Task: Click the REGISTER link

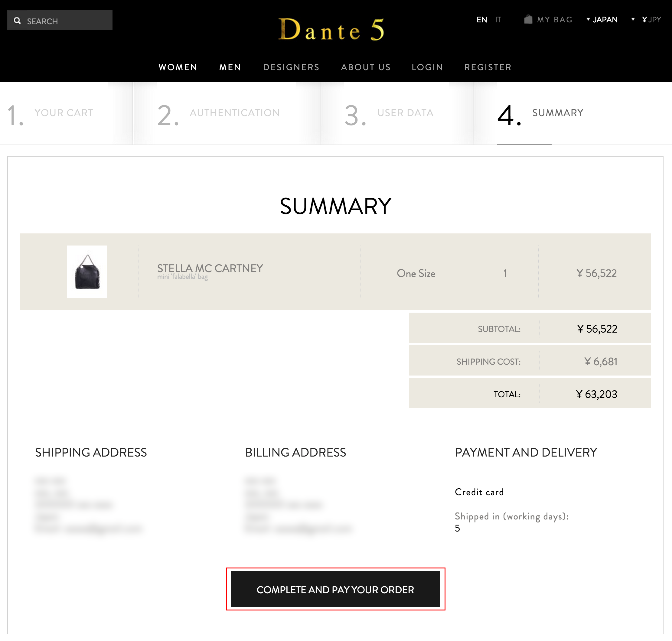Action: pyautogui.click(x=488, y=67)
